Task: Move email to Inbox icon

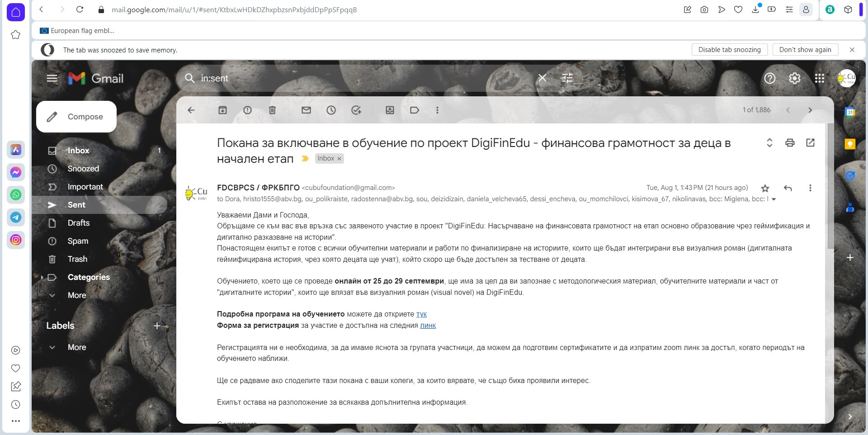Action: click(390, 110)
